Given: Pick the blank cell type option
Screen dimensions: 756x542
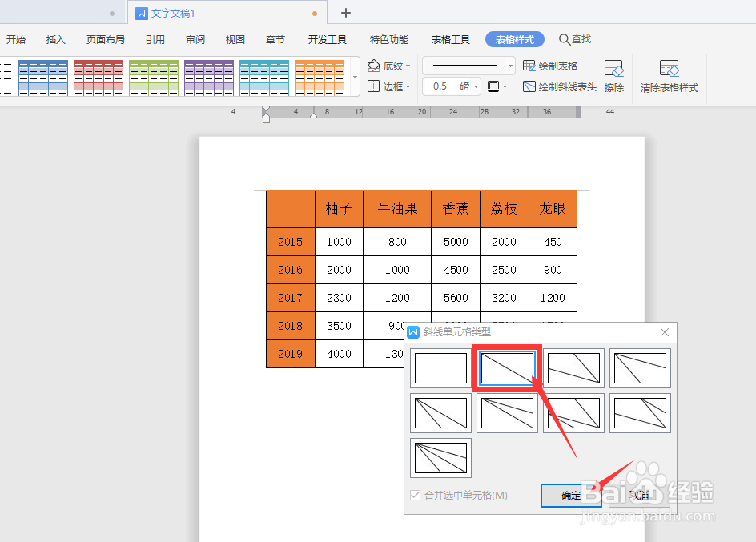Looking at the screenshot, I should (x=440, y=367).
